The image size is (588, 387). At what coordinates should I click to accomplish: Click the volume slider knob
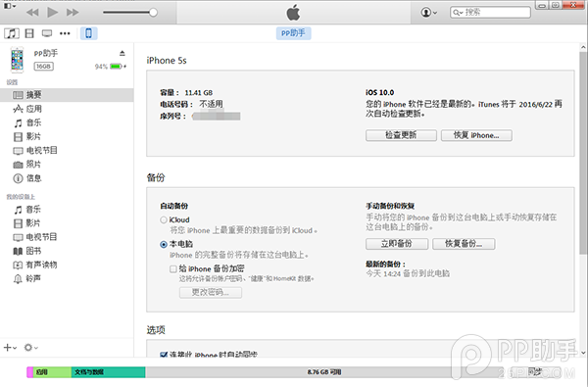(x=153, y=13)
